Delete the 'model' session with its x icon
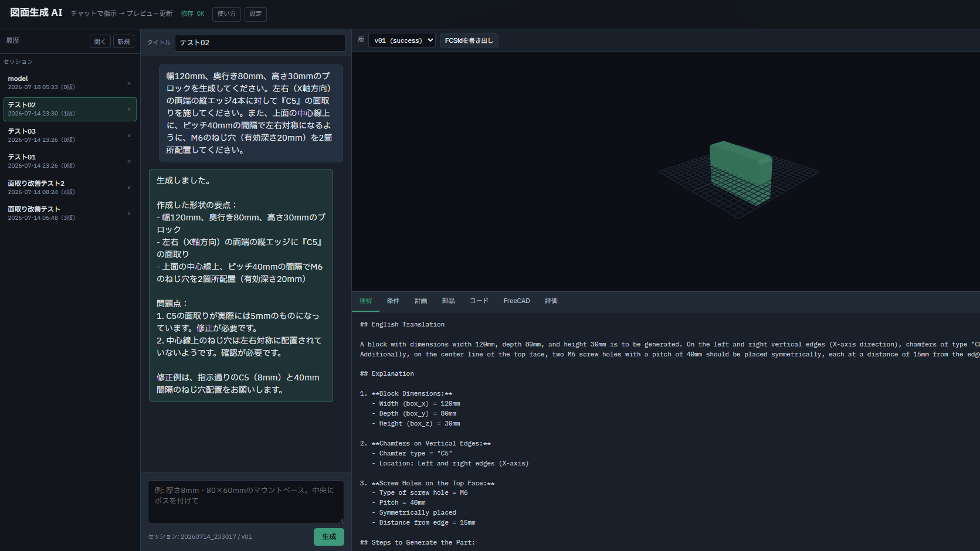Screen dimensions: 980x551 (x=129, y=83)
